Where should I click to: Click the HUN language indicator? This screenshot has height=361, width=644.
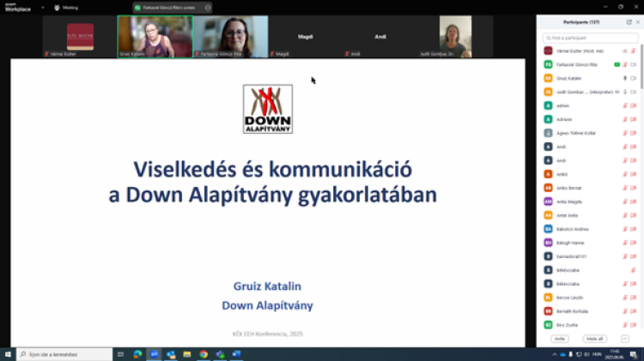pyautogui.click(x=597, y=354)
